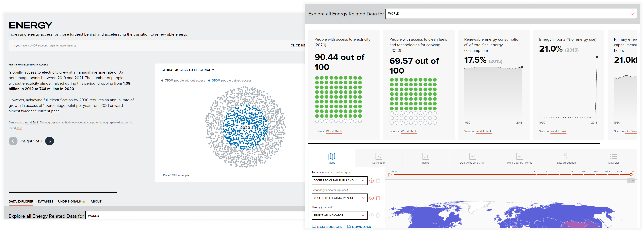Click the Download button below indicators

point(359,227)
